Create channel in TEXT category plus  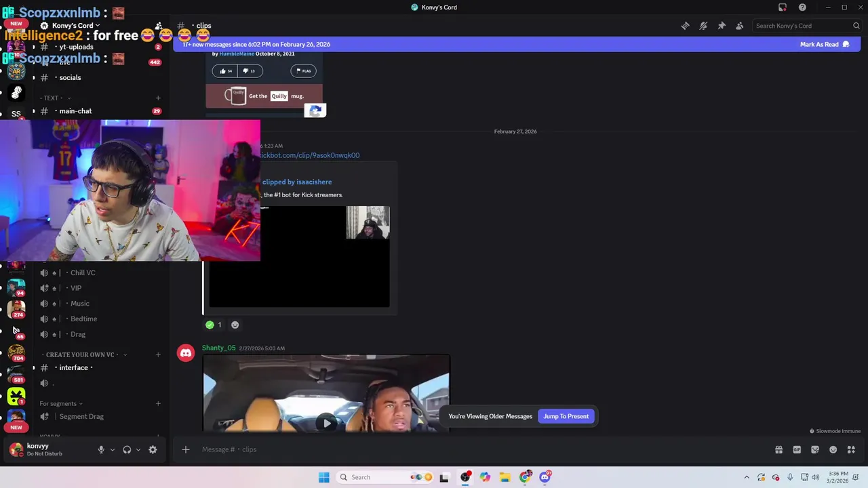[158, 98]
